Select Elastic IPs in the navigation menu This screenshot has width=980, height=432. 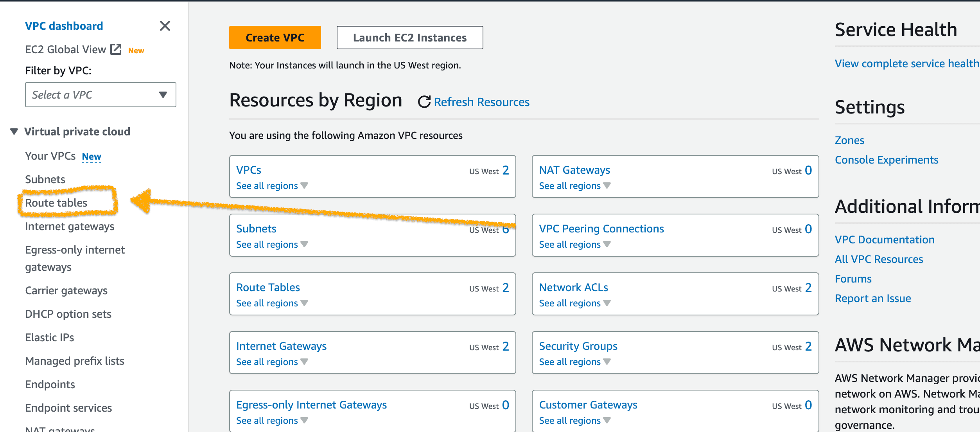(50, 337)
